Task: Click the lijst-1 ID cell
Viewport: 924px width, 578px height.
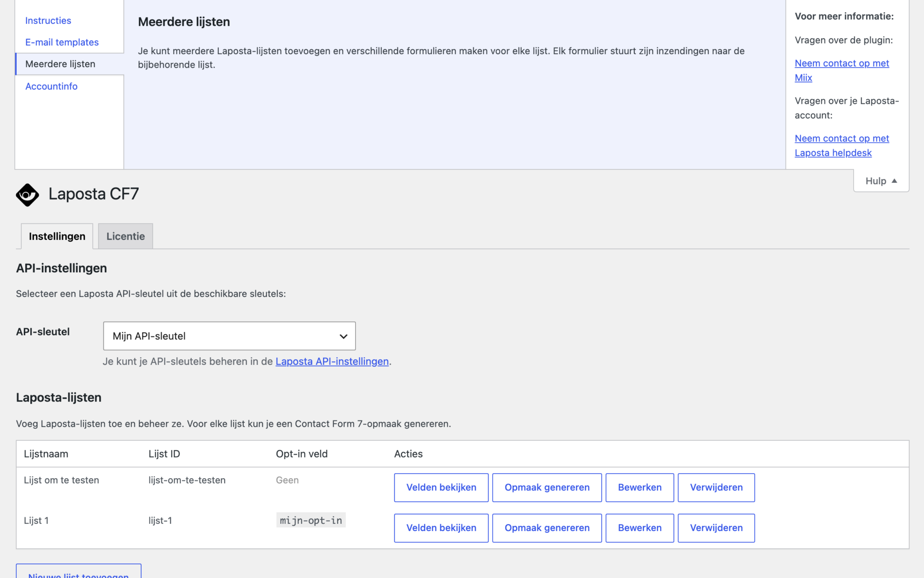Action: pyautogui.click(x=161, y=521)
